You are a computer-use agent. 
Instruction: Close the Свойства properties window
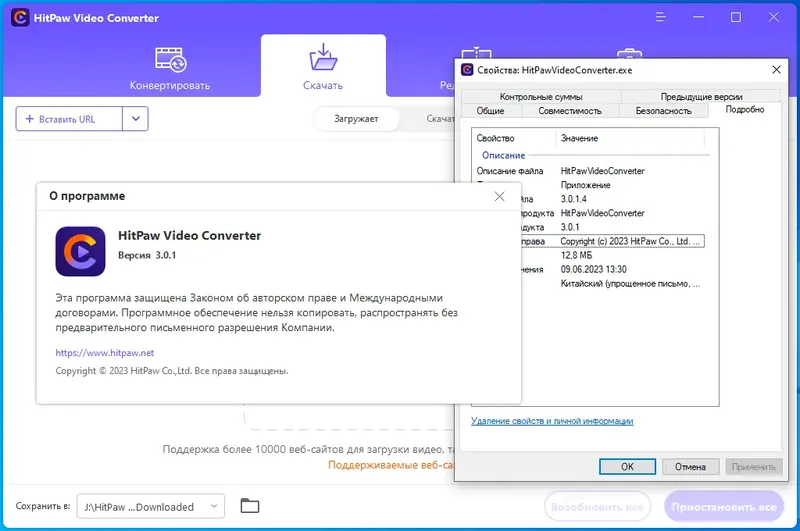pyautogui.click(x=776, y=69)
